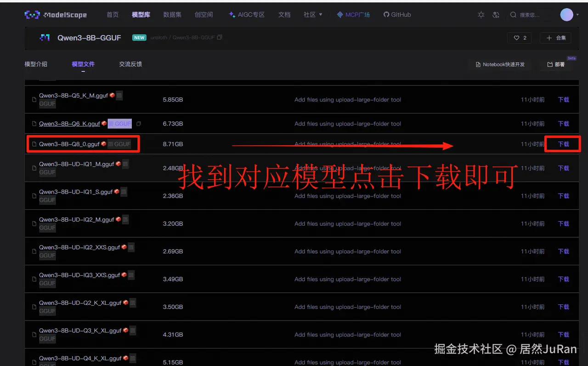Image resolution: width=588 pixels, height=366 pixels.
Task: Switch to the 交流反馈 tab
Action: click(130, 64)
